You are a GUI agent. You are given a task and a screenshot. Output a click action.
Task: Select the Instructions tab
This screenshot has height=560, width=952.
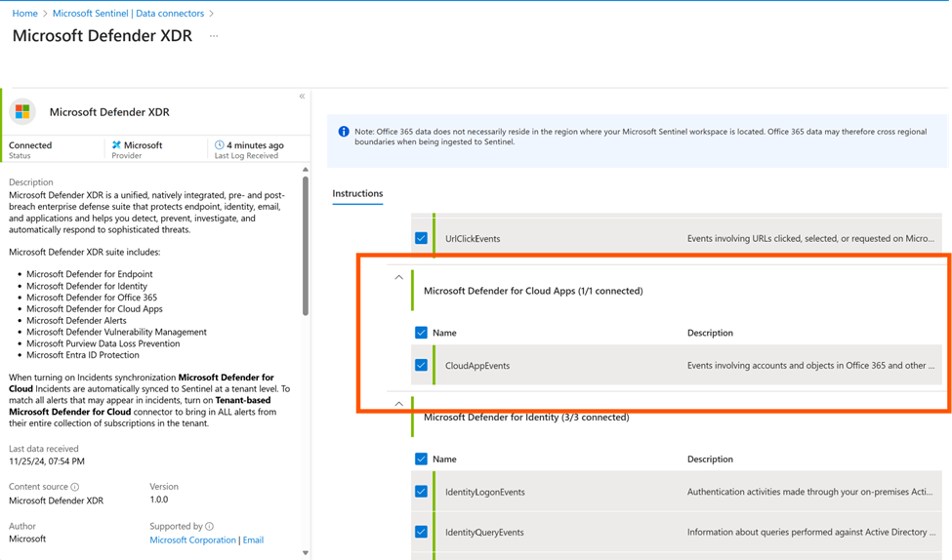click(357, 193)
